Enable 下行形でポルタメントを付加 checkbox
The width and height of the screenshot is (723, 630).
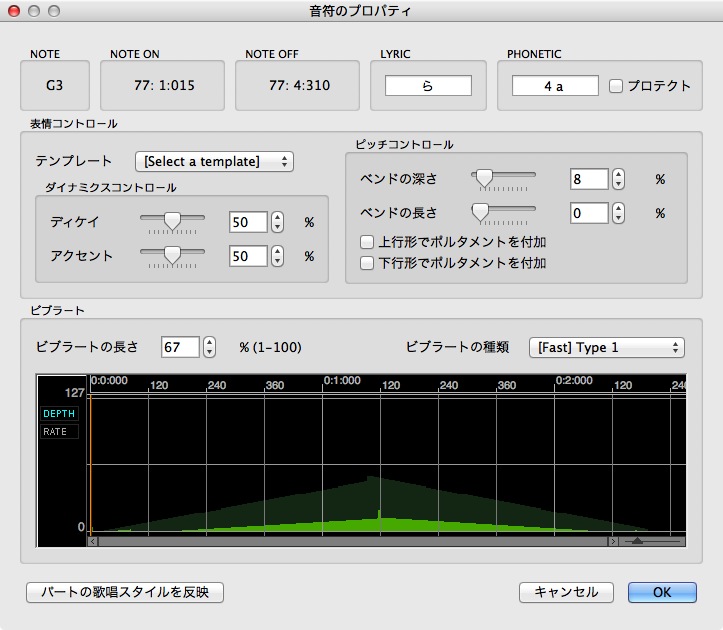(x=367, y=263)
